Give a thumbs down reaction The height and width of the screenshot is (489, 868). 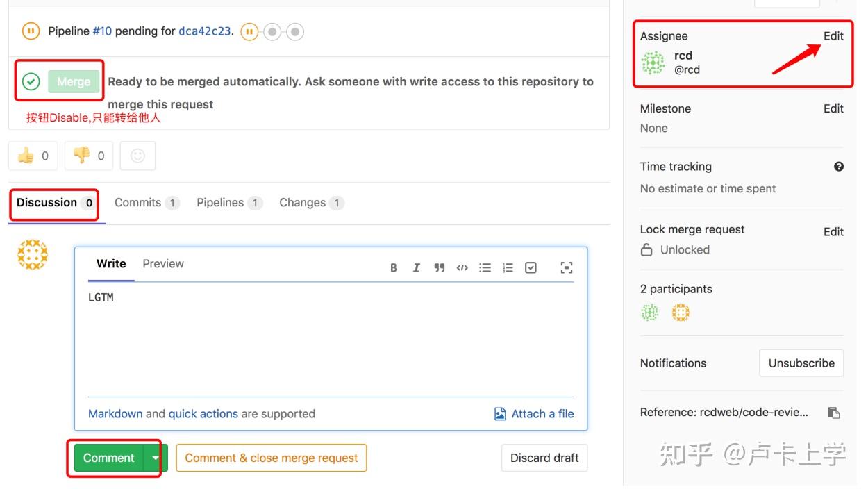pyautogui.click(x=88, y=155)
